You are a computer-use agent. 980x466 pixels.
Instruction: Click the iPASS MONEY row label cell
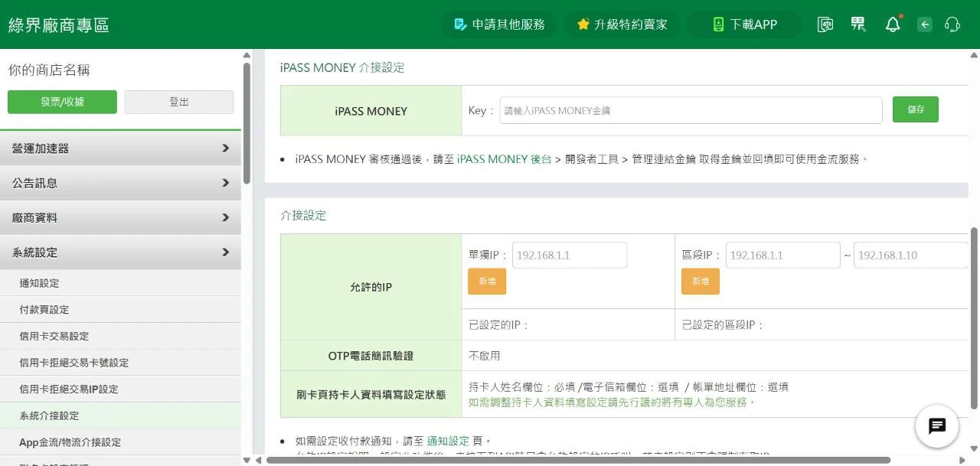click(371, 111)
